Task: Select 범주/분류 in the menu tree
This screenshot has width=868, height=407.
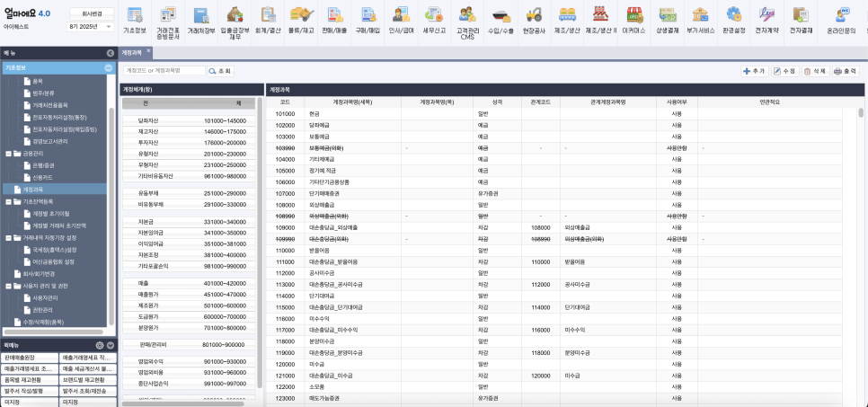Action: (42, 93)
